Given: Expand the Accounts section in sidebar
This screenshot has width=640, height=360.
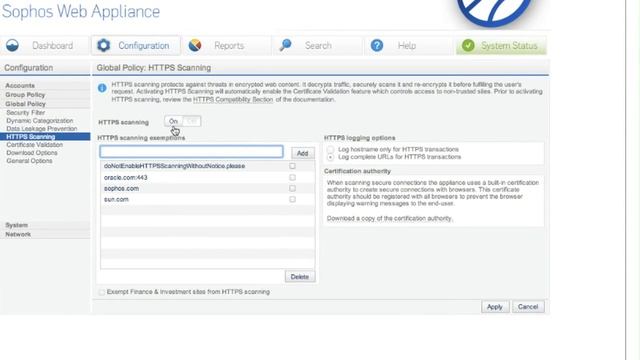Looking at the screenshot, I should click(x=45, y=85).
